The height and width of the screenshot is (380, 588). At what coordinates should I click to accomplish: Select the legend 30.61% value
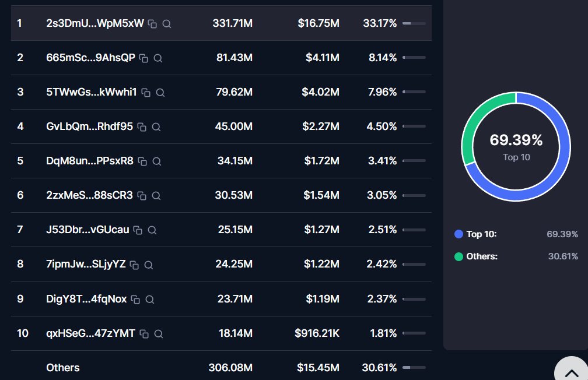(563, 256)
